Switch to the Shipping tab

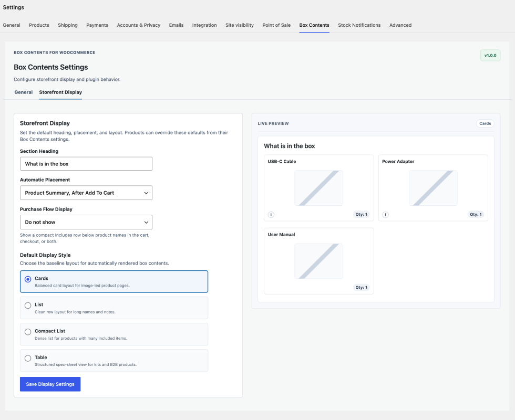pyautogui.click(x=68, y=25)
